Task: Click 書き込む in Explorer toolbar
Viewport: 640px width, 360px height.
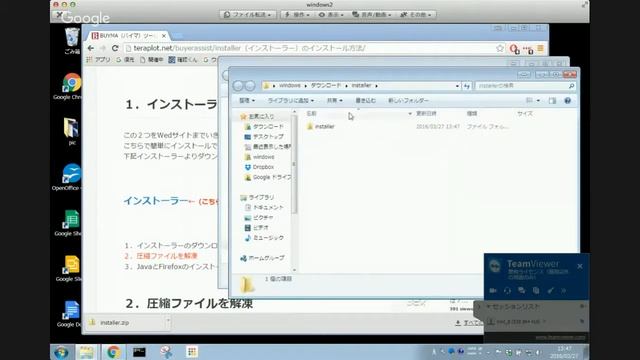Action: [365, 100]
